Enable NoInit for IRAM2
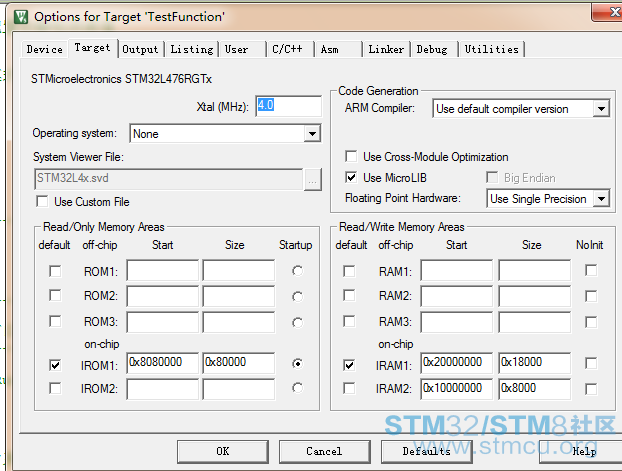Screen dimensions: 622x471 [x=591, y=389]
